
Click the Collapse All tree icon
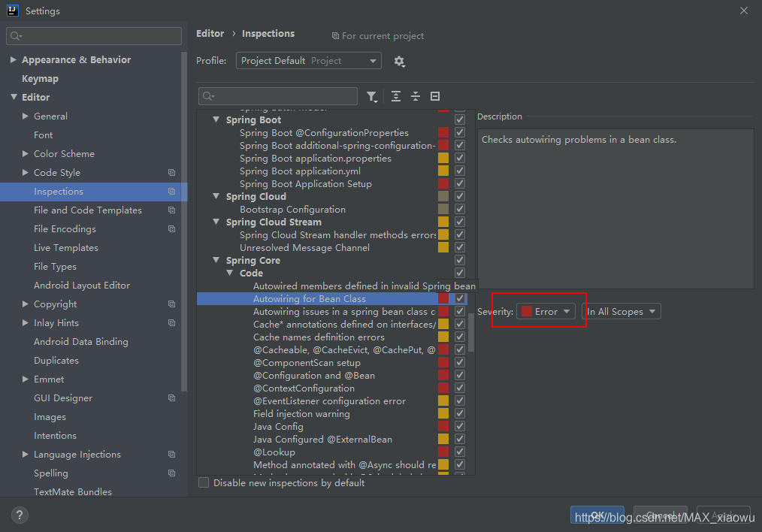[x=416, y=96]
